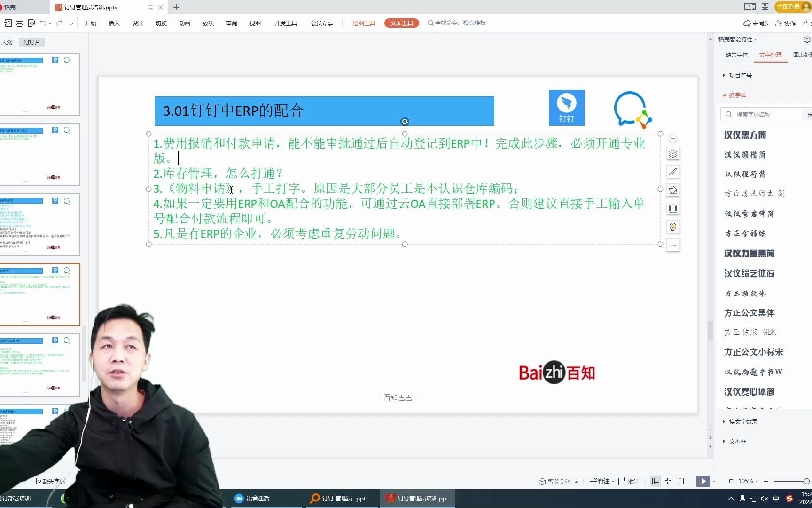The height and width of the screenshot is (508, 812).
Task: Click the 查找命令、搜索模板 search box
Action: tap(457, 23)
